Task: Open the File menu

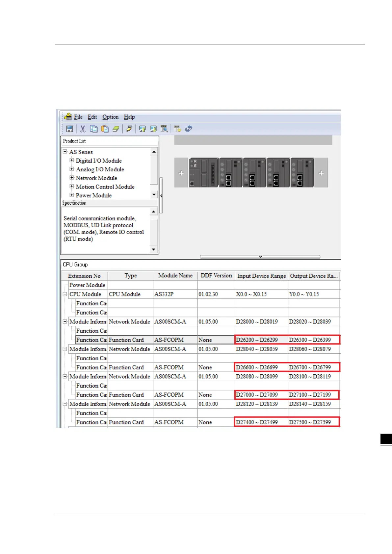Action: pyautogui.click(x=78, y=117)
